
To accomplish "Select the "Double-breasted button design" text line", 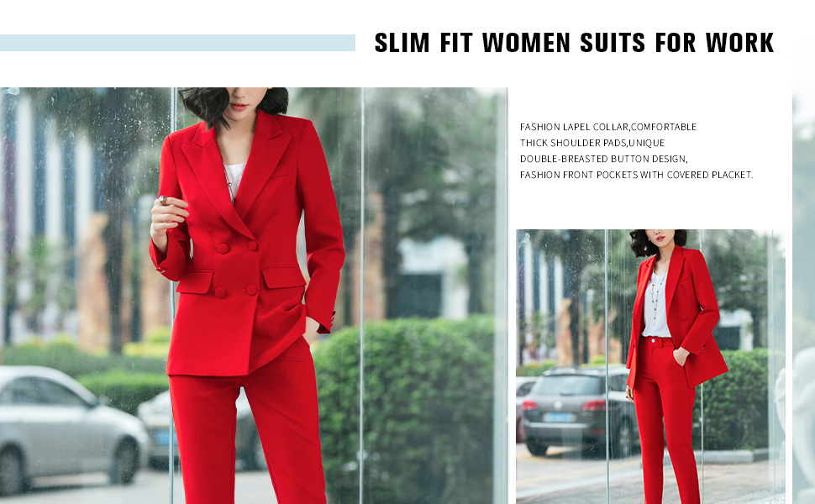I will pos(603,159).
